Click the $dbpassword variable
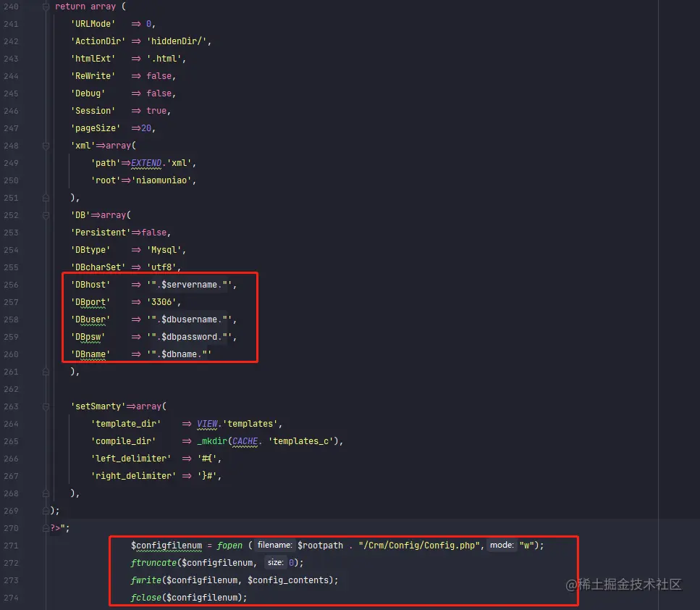Viewport: 700px width, 610px height. click(x=189, y=337)
